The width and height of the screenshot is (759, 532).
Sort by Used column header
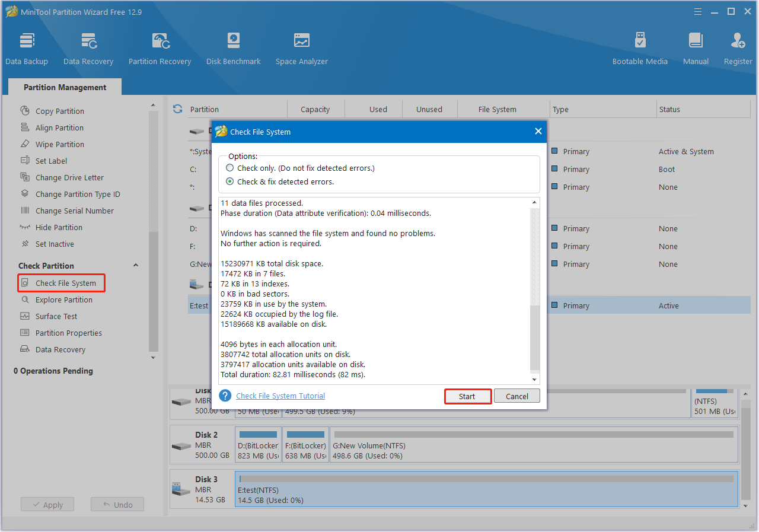coord(378,109)
